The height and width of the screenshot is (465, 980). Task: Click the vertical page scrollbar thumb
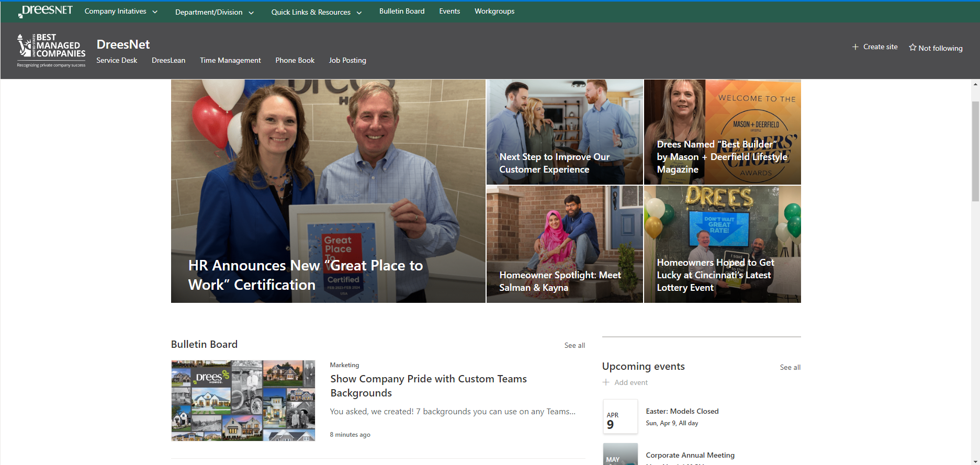(975, 152)
